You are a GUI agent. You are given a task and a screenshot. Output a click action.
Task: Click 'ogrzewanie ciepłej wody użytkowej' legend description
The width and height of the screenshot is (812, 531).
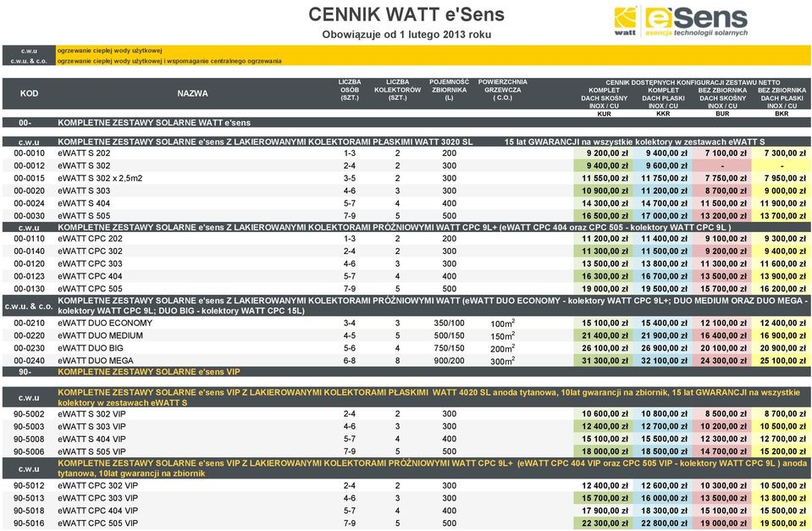click(110, 51)
